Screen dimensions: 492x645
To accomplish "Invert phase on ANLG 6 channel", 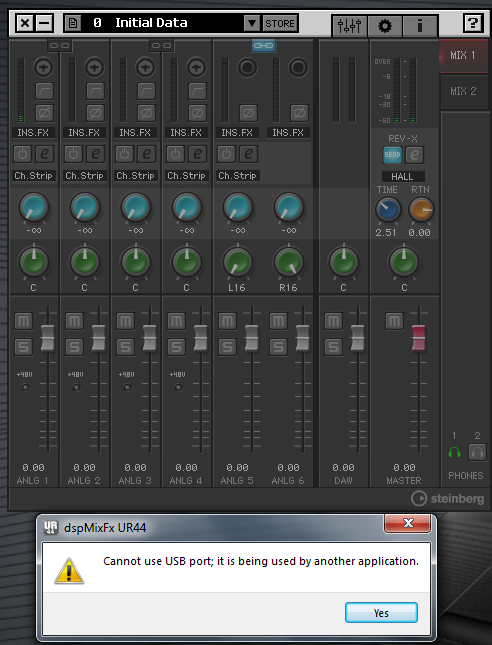I will pos(299,113).
